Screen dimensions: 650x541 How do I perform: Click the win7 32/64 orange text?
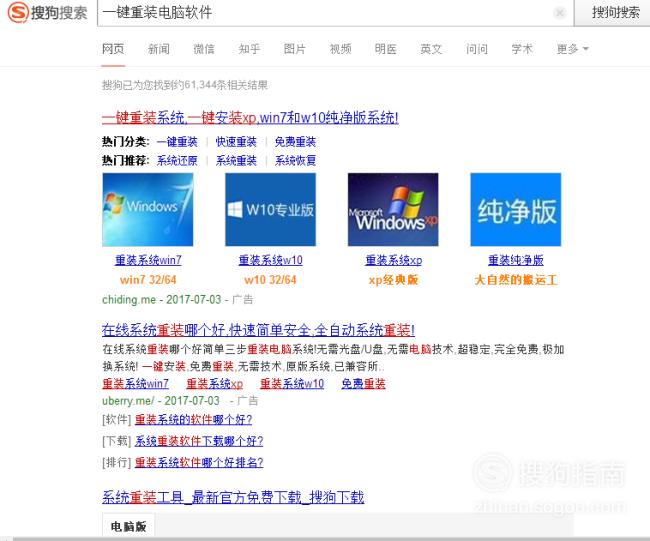point(148,280)
